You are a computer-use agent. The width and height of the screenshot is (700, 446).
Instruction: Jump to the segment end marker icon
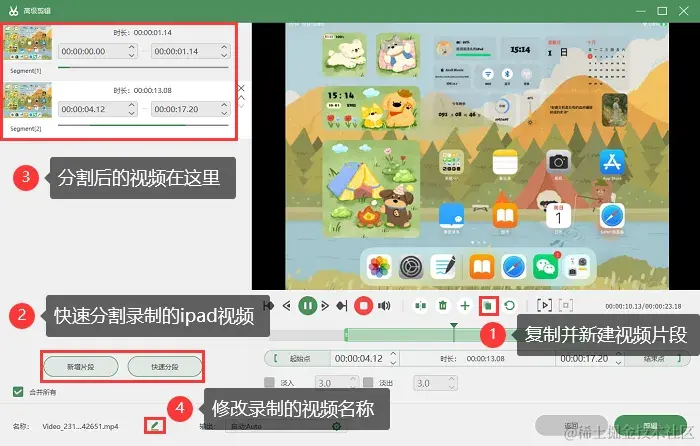point(342,306)
